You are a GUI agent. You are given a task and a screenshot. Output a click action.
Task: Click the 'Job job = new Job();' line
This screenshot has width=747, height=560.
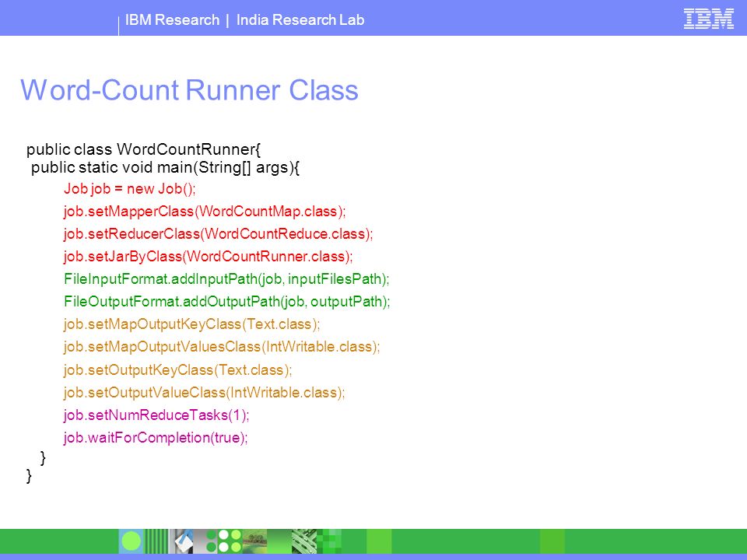point(130,188)
